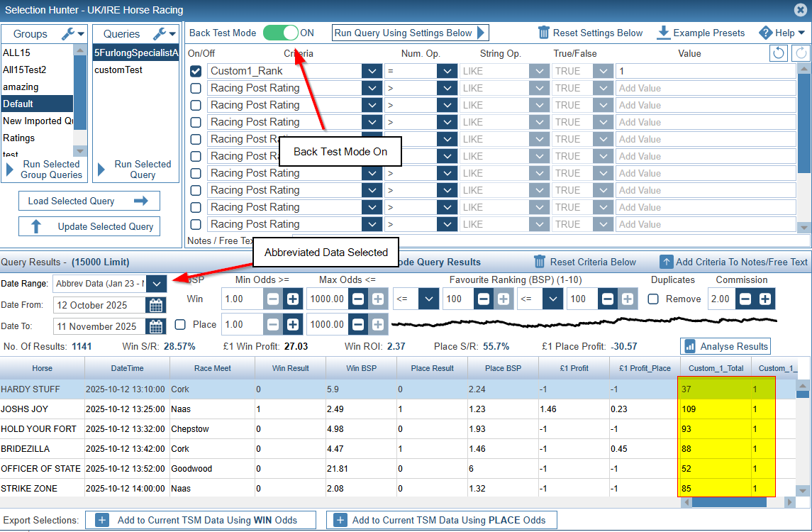This screenshot has height=532, width=812.
Task: Open the Help dropdown menu
Action: 782,33
